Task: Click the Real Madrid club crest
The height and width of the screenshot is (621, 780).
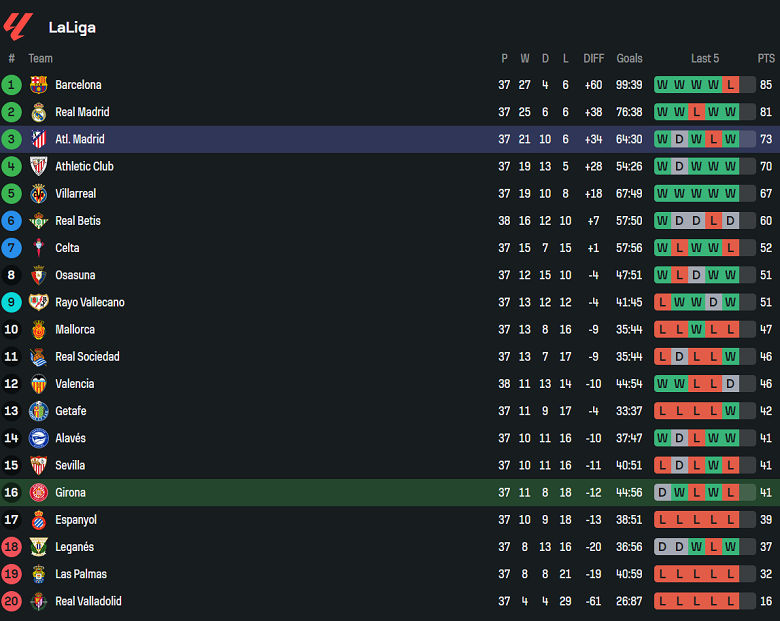Action: pyautogui.click(x=39, y=112)
